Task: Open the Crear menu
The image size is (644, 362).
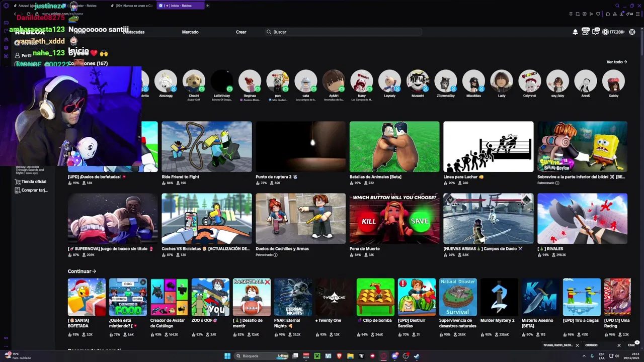Action: (x=241, y=32)
